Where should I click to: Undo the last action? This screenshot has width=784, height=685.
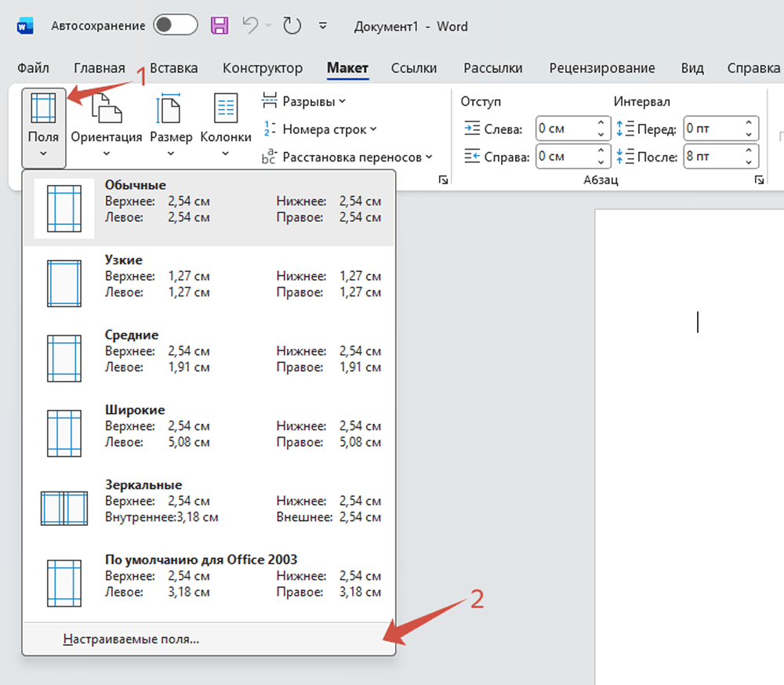(250, 26)
